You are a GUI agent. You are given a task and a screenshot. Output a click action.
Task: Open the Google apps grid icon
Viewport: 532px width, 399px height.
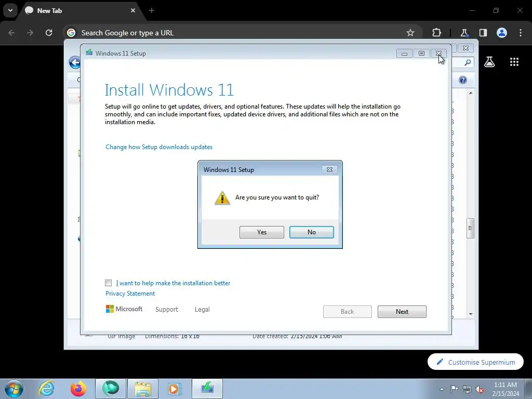[x=514, y=62]
